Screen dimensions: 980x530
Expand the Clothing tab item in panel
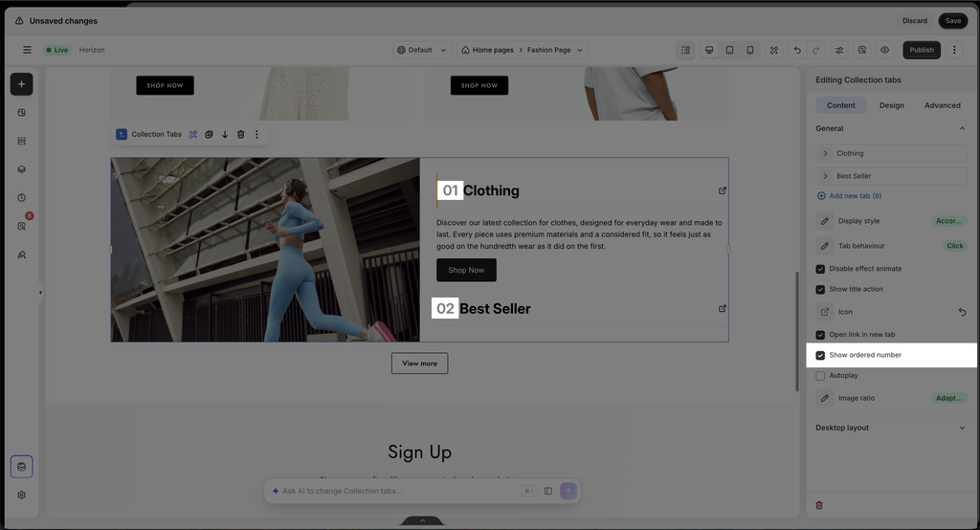(x=891, y=153)
